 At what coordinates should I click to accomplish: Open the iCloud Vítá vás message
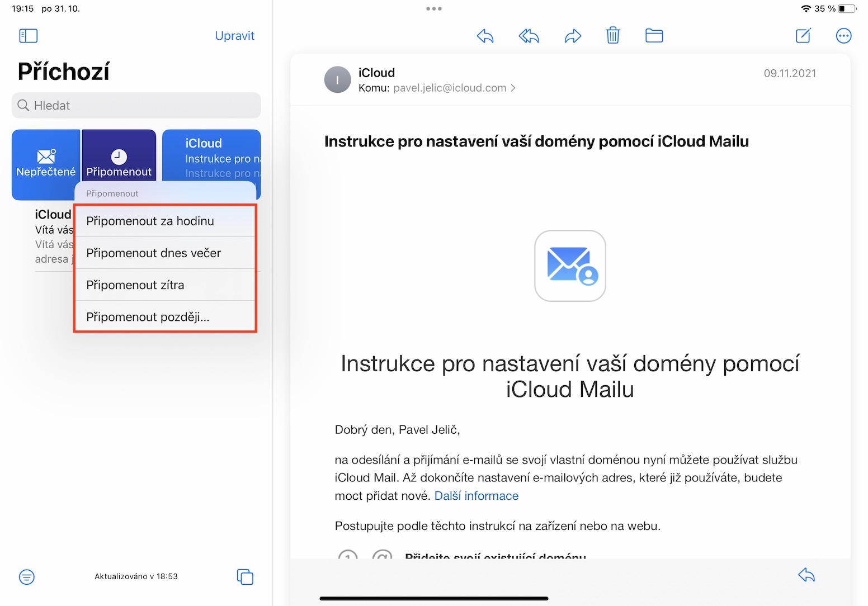(53, 236)
